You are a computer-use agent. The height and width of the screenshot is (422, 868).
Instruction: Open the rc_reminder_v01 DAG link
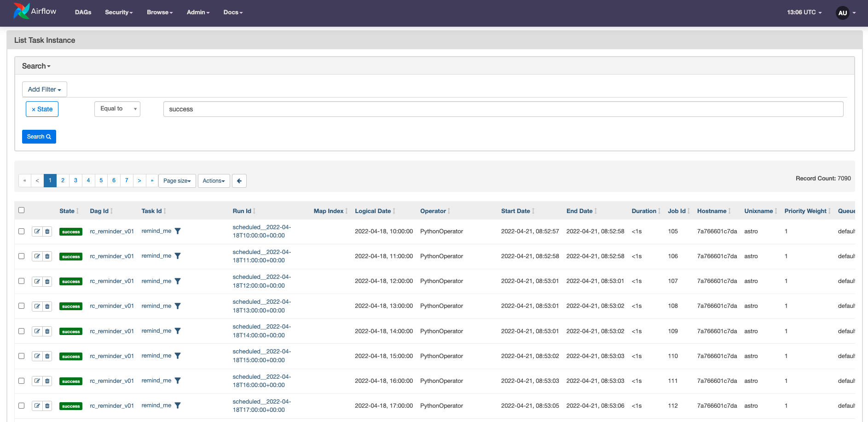[111, 231]
